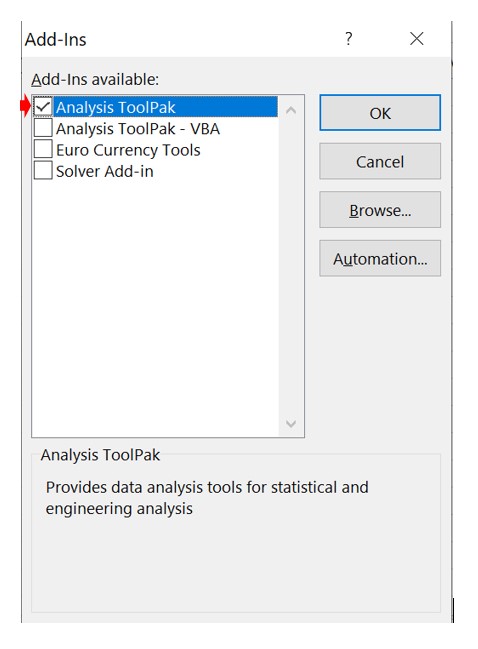The width and height of the screenshot is (478, 649).
Task: Check the Solver Add-in checkbox
Action: coord(43,170)
